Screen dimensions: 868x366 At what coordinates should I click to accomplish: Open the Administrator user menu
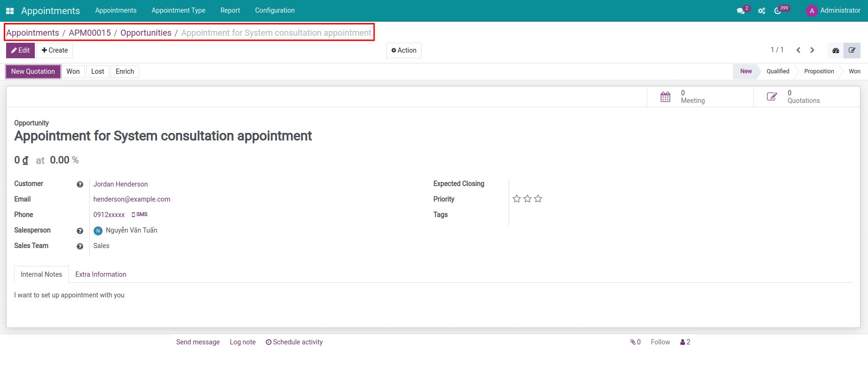tap(833, 10)
